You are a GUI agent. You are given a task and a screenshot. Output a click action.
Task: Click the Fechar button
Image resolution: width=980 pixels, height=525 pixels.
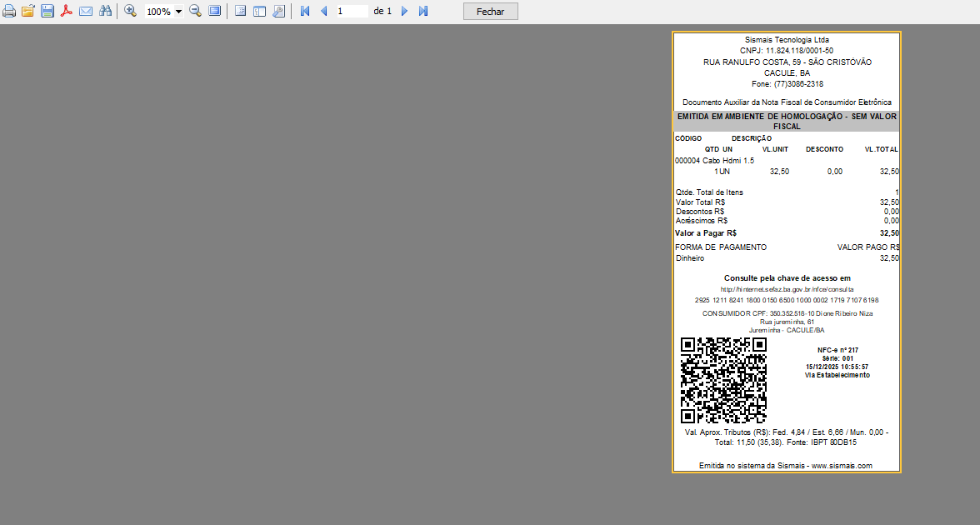click(x=490, y=12)
